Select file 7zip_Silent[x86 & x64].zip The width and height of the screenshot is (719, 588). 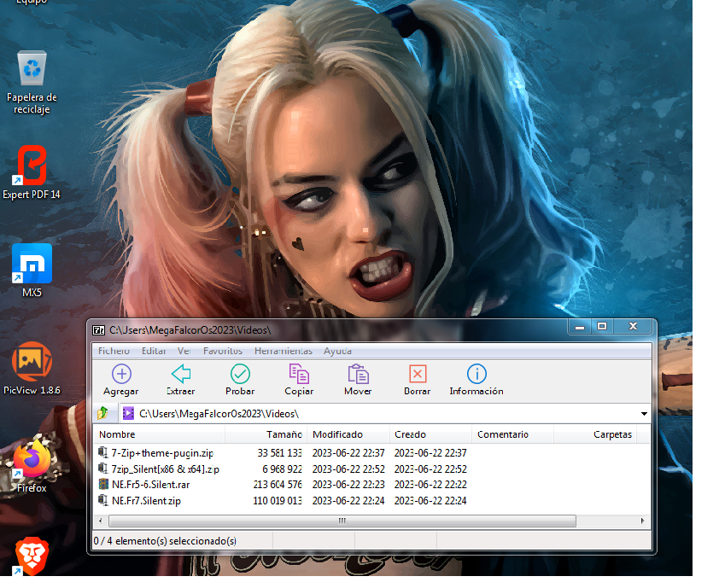[x=165, y=469]
